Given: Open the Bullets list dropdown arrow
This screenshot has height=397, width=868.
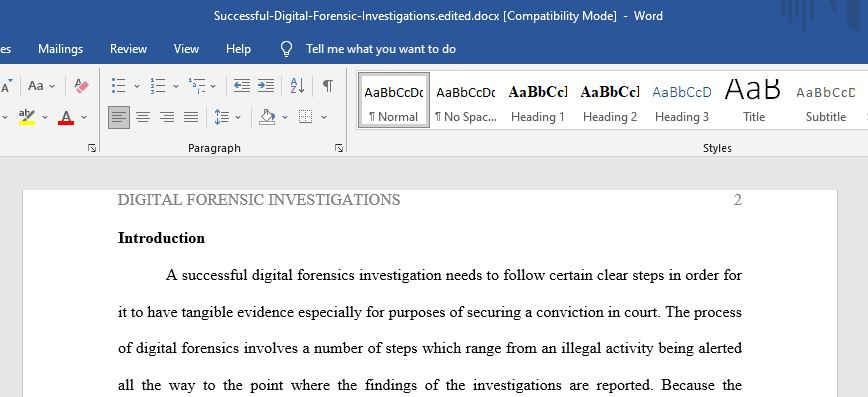Looking at the screenshot, I should point(137,86).
